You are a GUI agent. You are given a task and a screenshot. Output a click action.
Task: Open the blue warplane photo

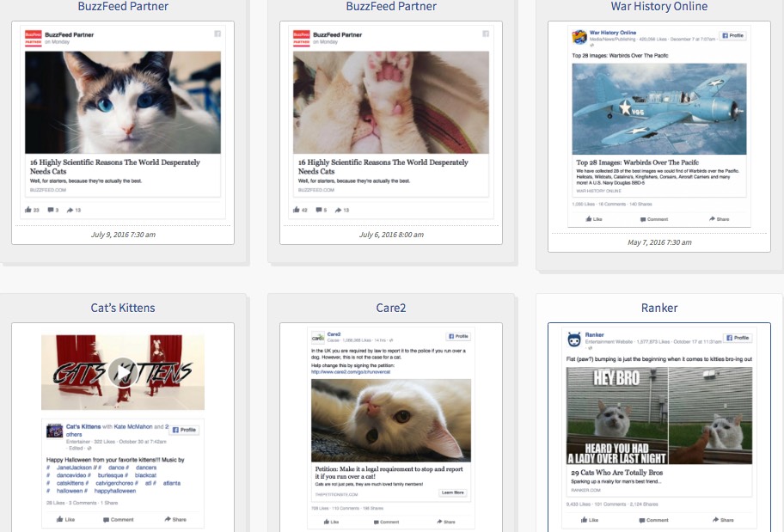(x=659, y=109)
